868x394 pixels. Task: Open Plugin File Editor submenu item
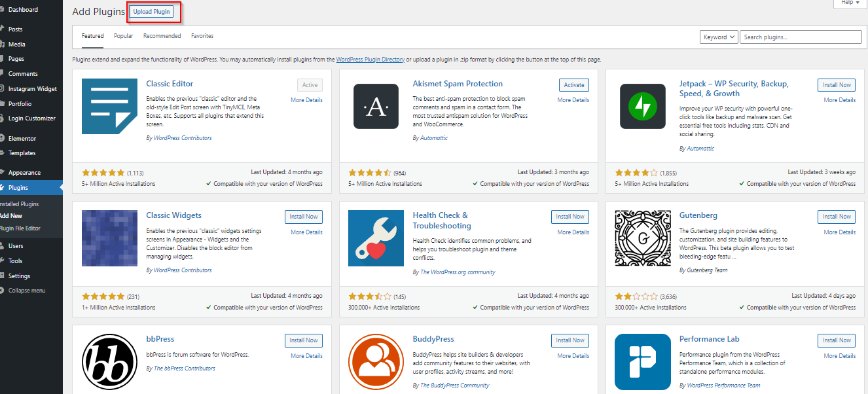pyautogui.click(x=20, y=228)
